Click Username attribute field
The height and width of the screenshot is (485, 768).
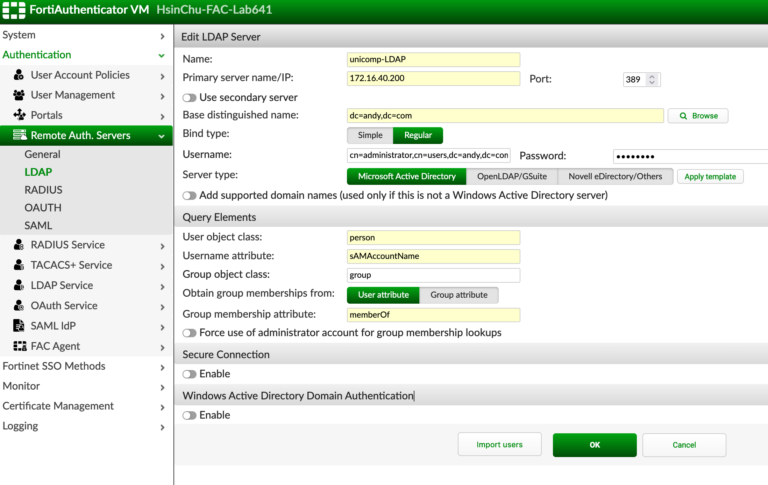click(433, 256)
